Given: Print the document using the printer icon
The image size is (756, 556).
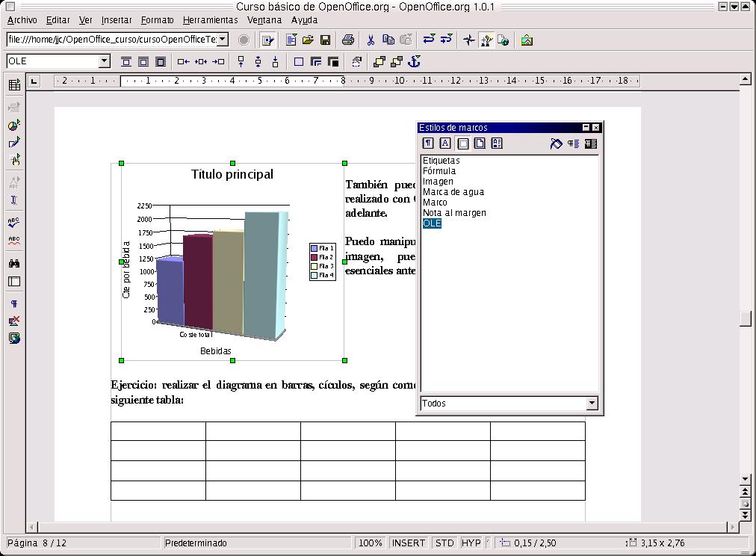Looking at the screenshot, I should tap(347, 40).
